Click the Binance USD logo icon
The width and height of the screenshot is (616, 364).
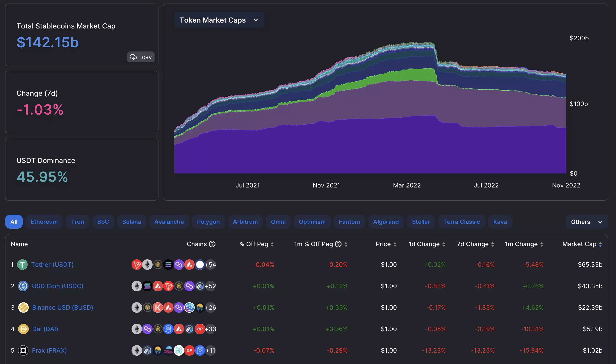[23, 307]
